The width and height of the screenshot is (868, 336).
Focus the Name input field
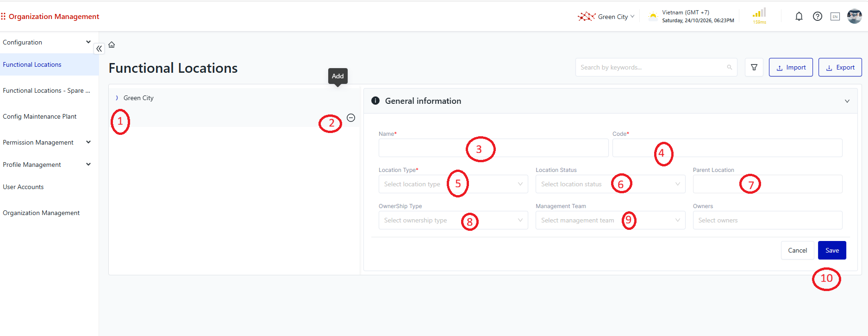pos(493,148)
